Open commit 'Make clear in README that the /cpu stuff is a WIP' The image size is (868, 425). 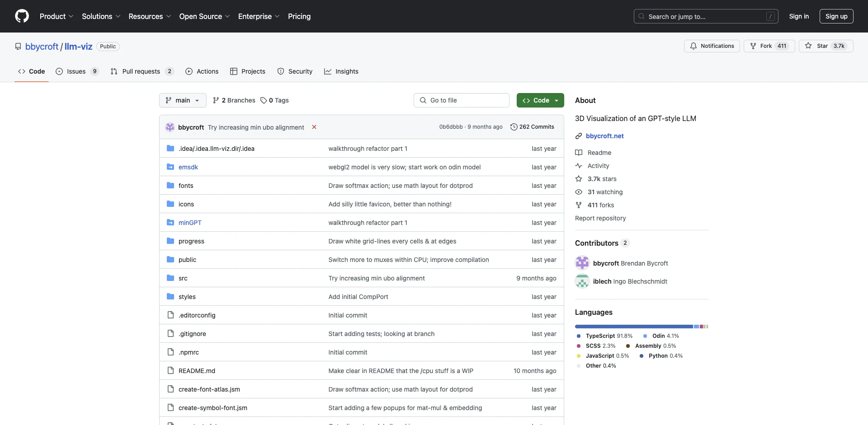[401, 371]
